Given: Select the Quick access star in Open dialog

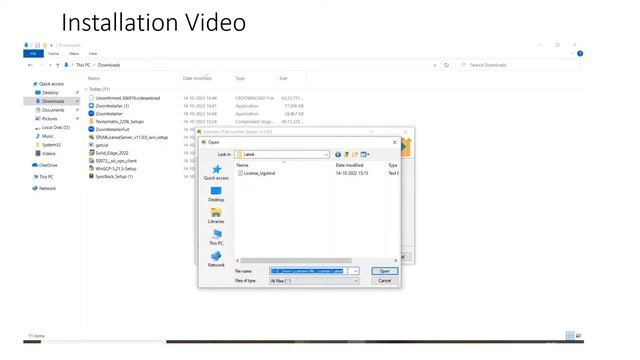Looking at the screenshot, I should pos(216,169).
